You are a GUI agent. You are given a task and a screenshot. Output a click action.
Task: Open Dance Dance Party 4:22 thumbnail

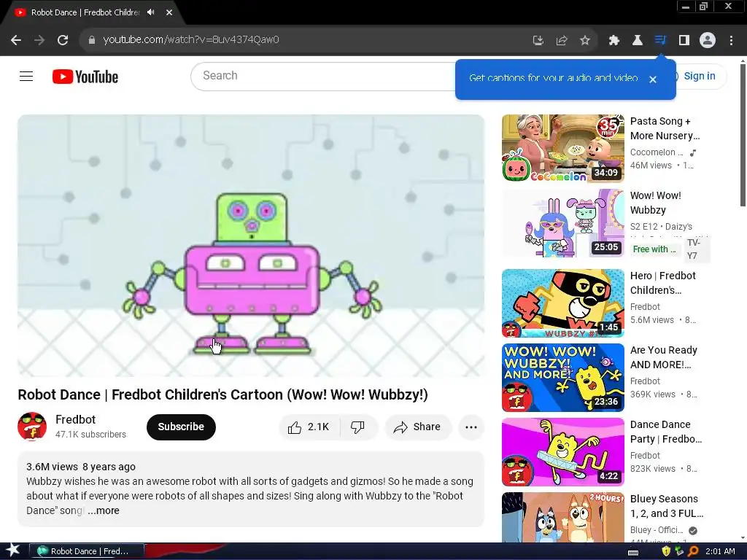[x=562, y=451]
